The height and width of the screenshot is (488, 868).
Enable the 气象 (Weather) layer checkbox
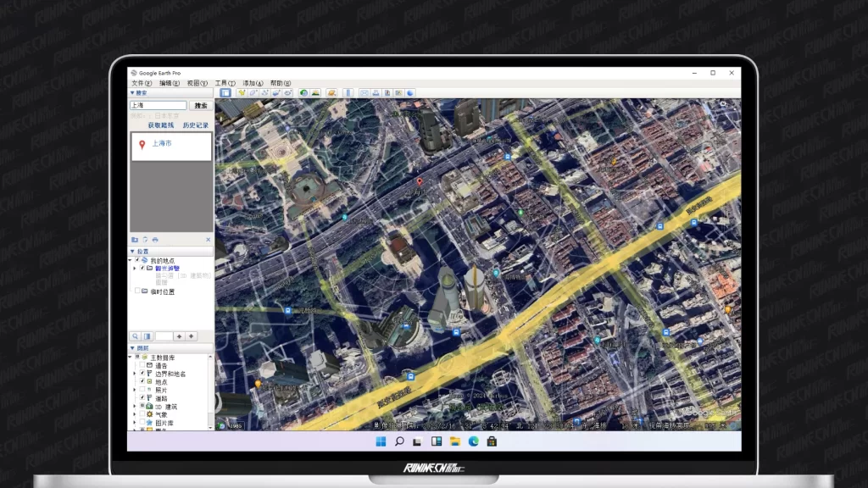pyautogui.click(x=142, y=415)
